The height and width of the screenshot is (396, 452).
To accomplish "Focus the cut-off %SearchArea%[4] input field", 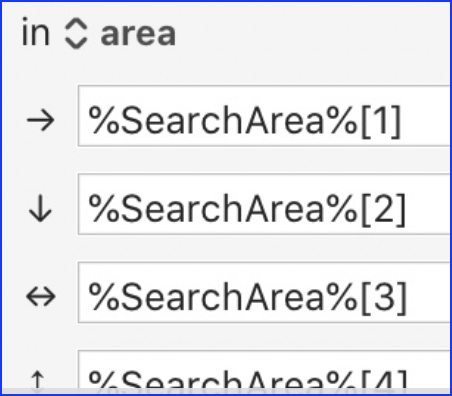I will click(264, 369).
